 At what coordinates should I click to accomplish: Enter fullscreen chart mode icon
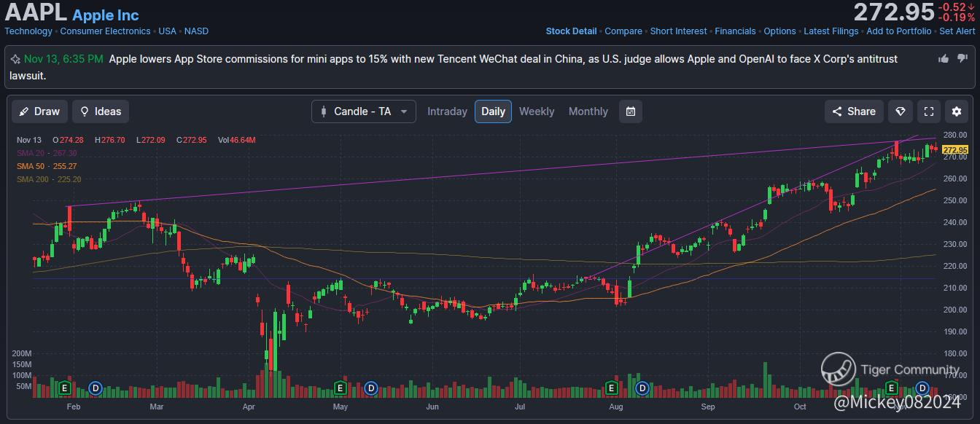(x=929, y=111)
